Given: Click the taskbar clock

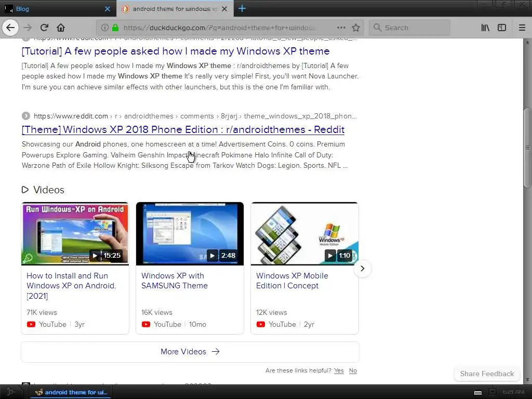Looking at the screenshot, I should (x=514, y=392).
